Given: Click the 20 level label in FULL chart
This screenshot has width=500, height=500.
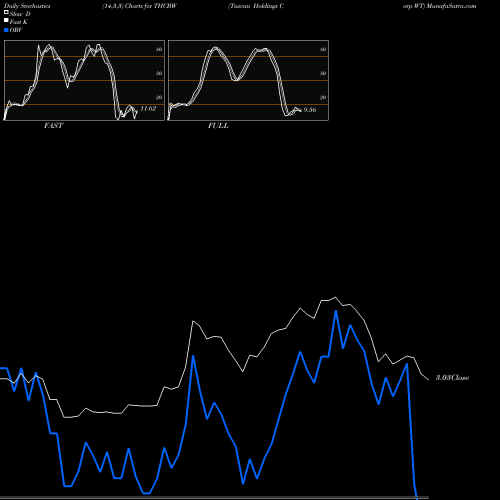Looking at the screenshot, I should click(x=323, y=97).
